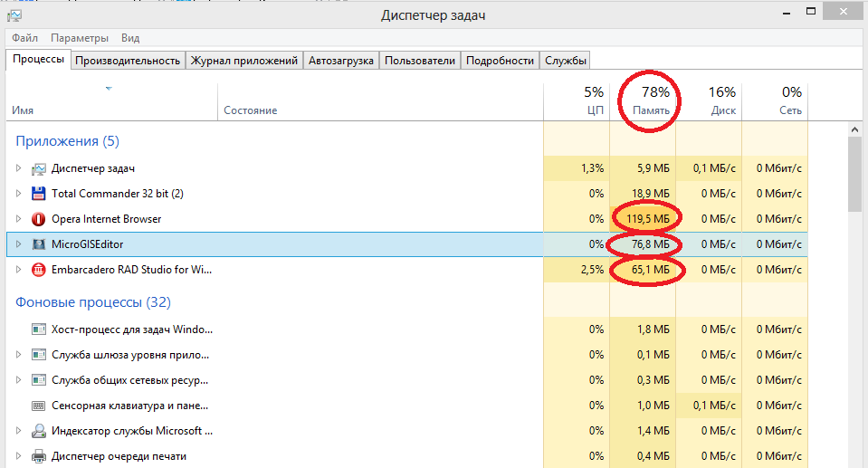The height and width of the screenshot is (468, 868).
Task: Click the Диспетчер задач process icon
Action: pyautogui.click(x=39, y=168)
